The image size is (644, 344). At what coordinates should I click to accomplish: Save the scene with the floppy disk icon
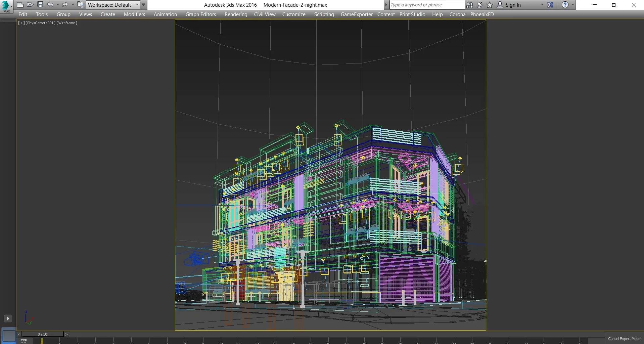(40, 5)
